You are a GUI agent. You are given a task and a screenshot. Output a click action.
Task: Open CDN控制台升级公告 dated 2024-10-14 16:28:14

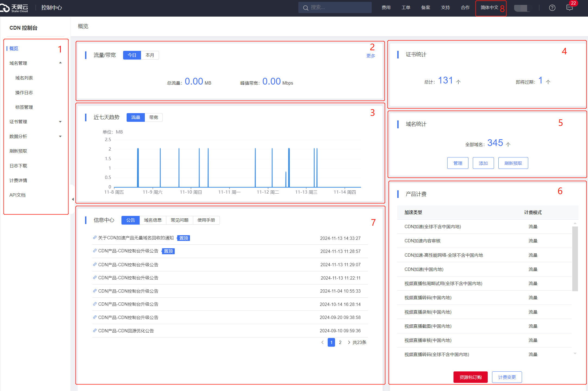[128, 304]
